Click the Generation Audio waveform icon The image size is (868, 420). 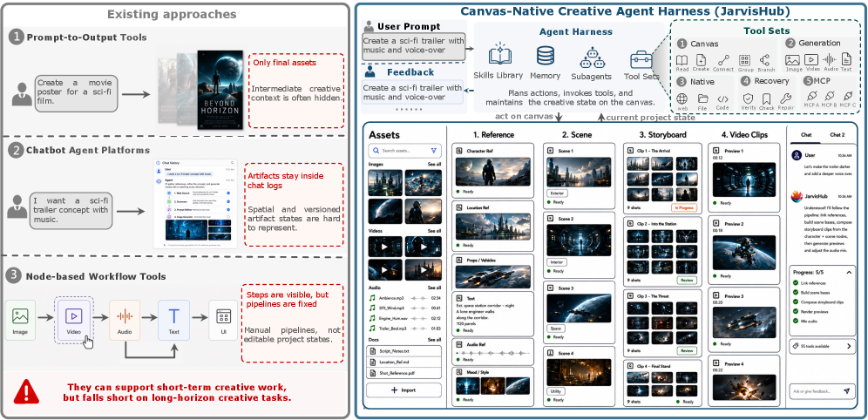(x=830, y=59)
